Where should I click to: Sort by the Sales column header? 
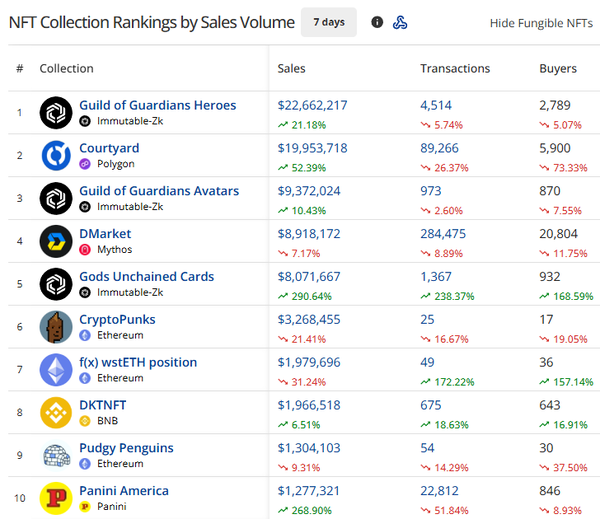[x=291, y=69]
